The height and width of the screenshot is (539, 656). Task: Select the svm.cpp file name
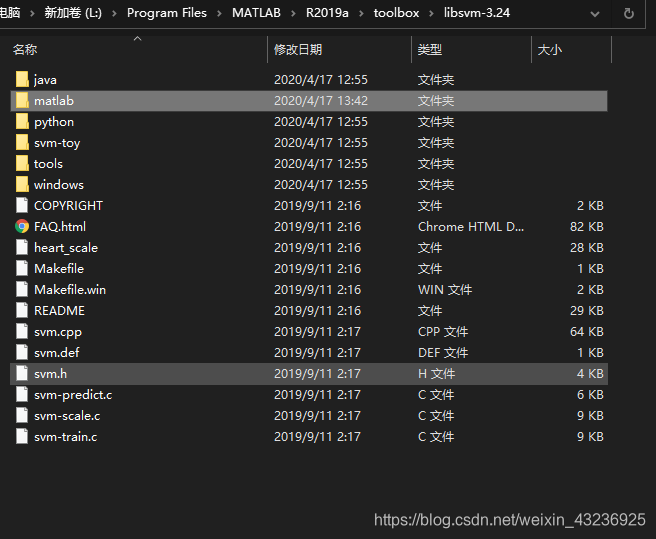pyautogui.click(x=58, y=332)
